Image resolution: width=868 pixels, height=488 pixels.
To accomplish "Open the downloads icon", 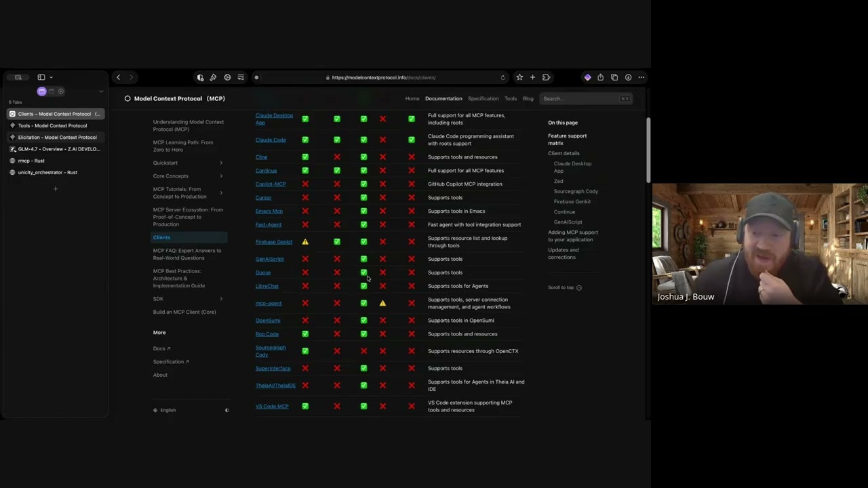I will [x=628, y=77].
